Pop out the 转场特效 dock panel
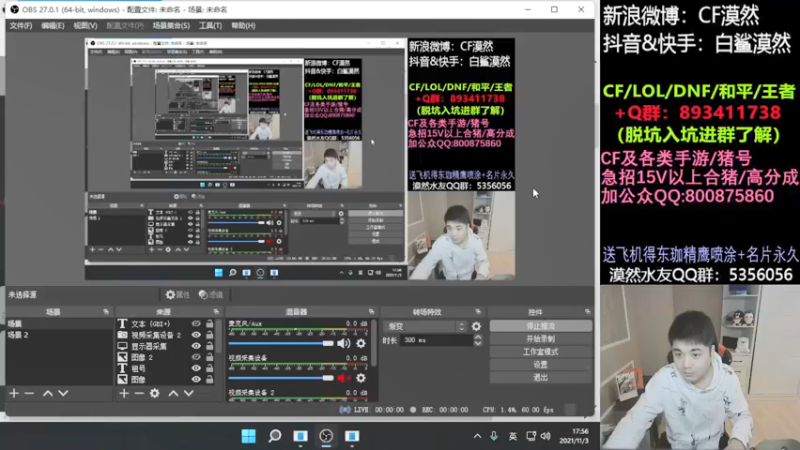 [x=478, y=312]
